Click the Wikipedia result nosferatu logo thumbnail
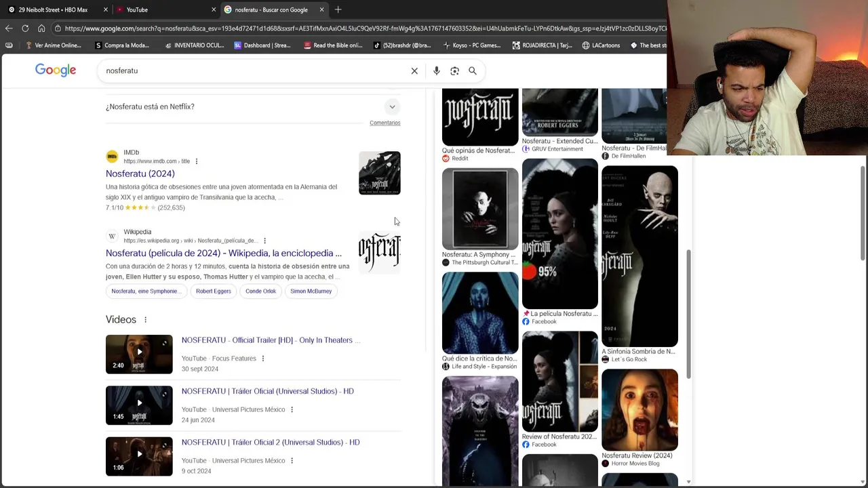Viewport: 868px width, 488px height. point(380,252)
